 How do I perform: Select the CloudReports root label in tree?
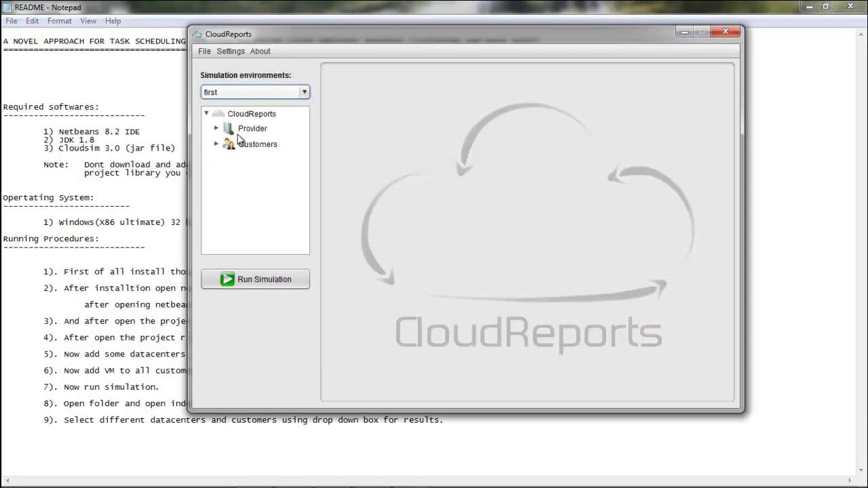pos(252,114)
